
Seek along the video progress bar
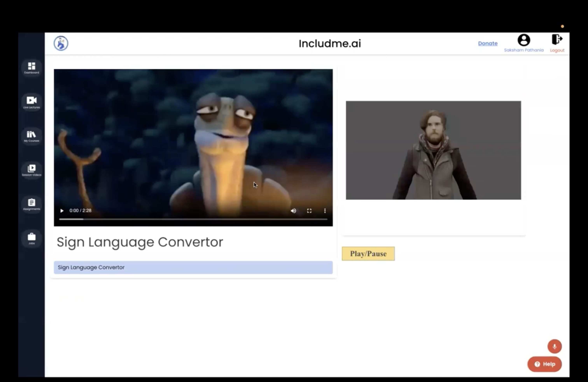pos(193,219)
